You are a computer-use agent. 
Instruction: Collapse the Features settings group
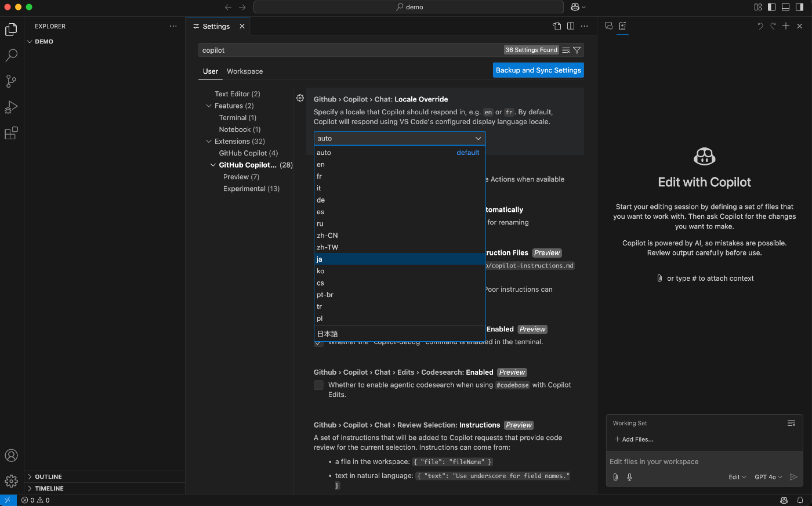tap(209, 106)
